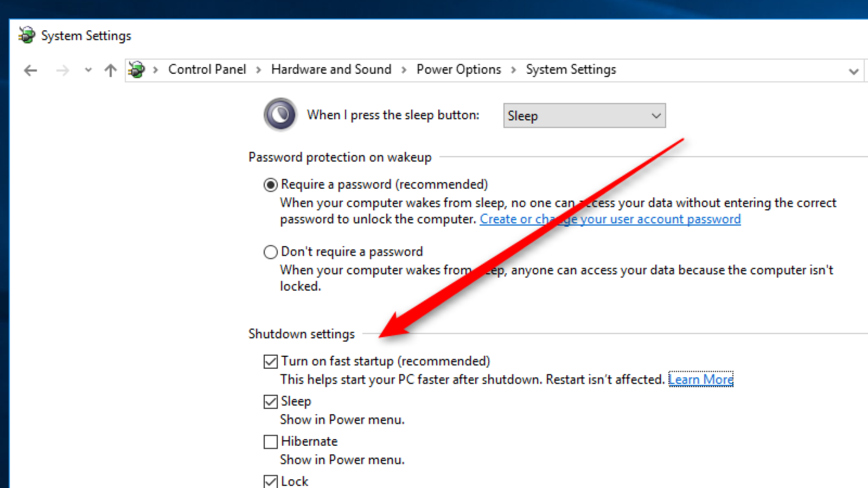Click the back navigation arrow
868x488 pixels.
pyautogui.click(x=30, y=70)
